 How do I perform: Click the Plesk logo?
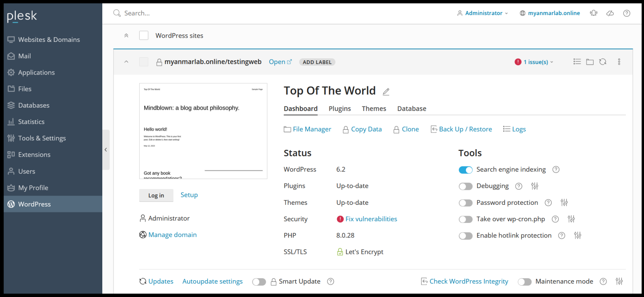[x=22, y=16]
